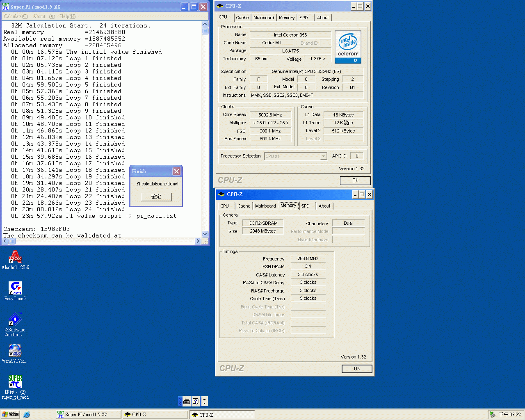Screen dimensions: 525x420
Task: Click OK in the upper CPU-Z window
Action: tap(355, 180)
